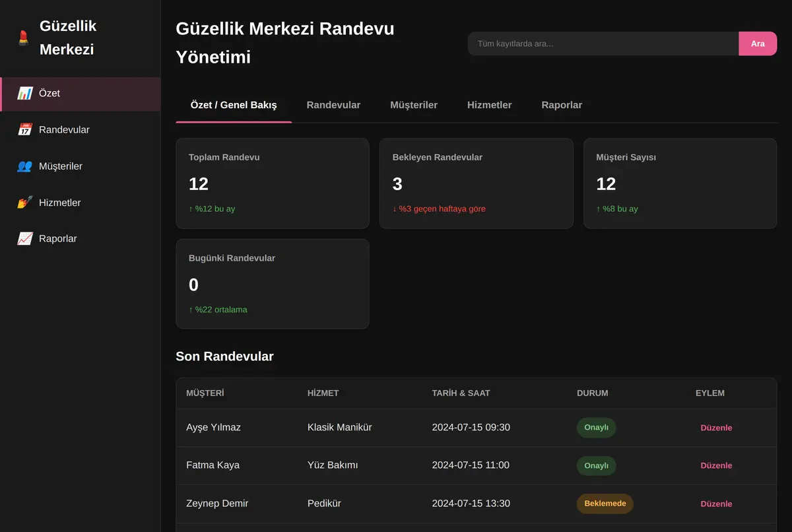Image resolution: width=792 pixels, height=532 pixels.
Task: Click the lipstick logo icon
Action: (x=24, y=38)
